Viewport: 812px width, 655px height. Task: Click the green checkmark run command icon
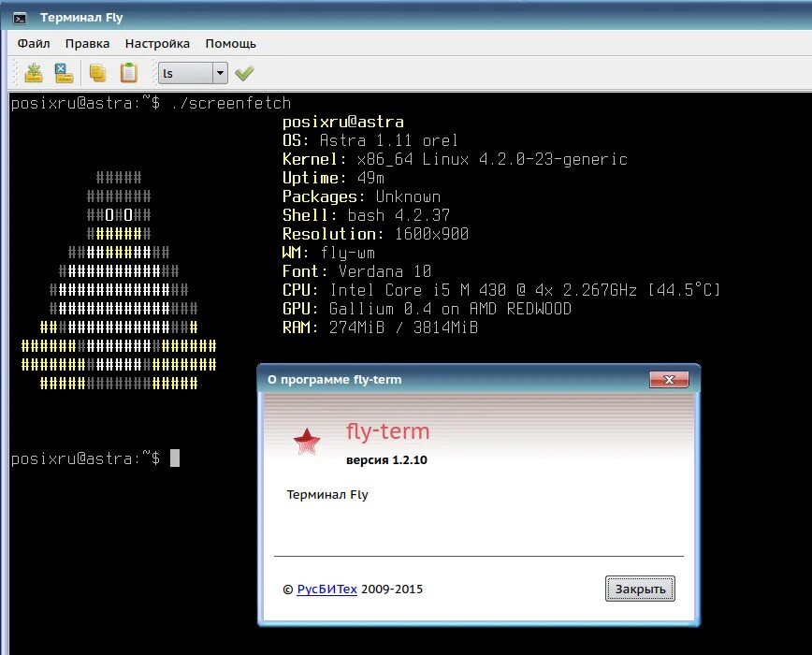(244, 73)
